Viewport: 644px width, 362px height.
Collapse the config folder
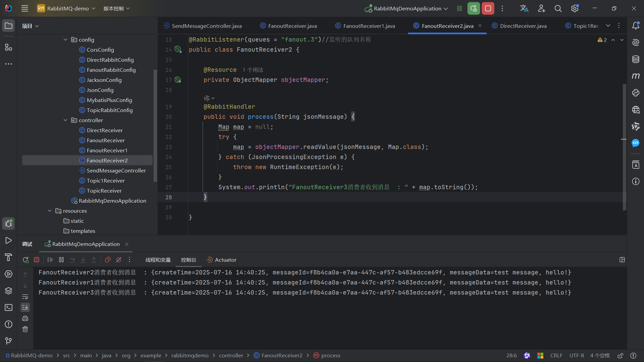(65, 40)
